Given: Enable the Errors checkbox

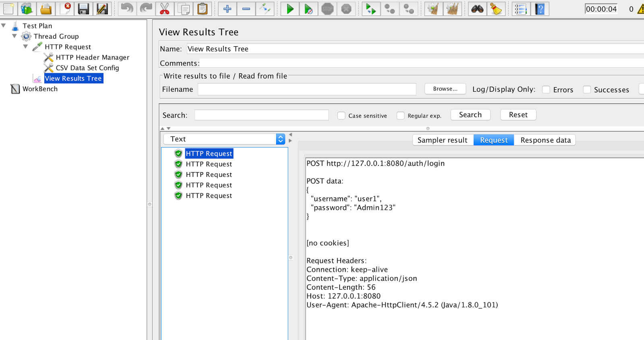Looking at the screenshot, I should pyautogui.click(x=546, y=90).
